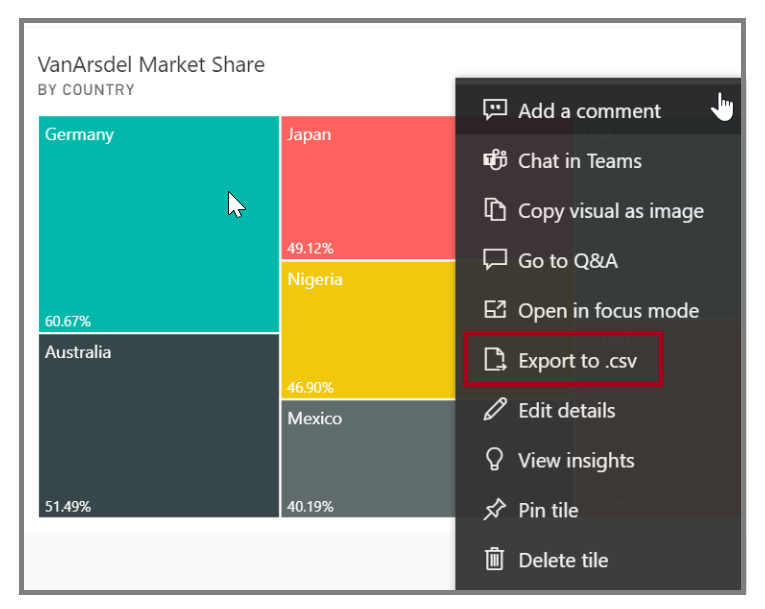The height and width of the screenshot is (609, 765).
Task: Select Delete tile menu option
Action: tap(598, 560)
